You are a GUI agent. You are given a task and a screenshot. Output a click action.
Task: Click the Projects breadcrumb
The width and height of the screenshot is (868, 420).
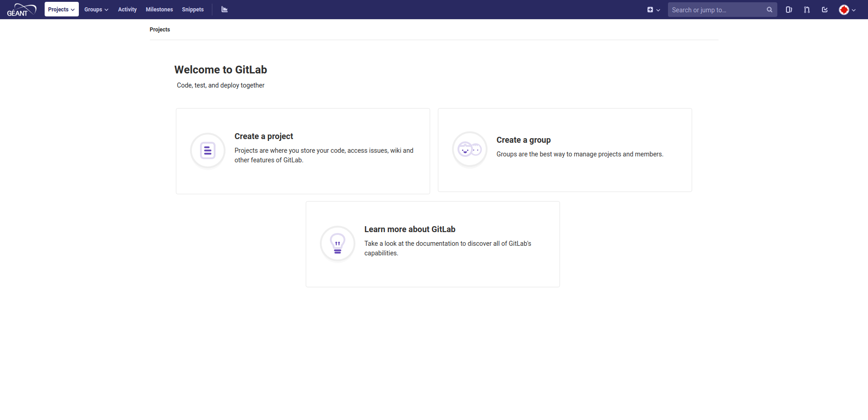pyautogui.click(x=159, y=30)
